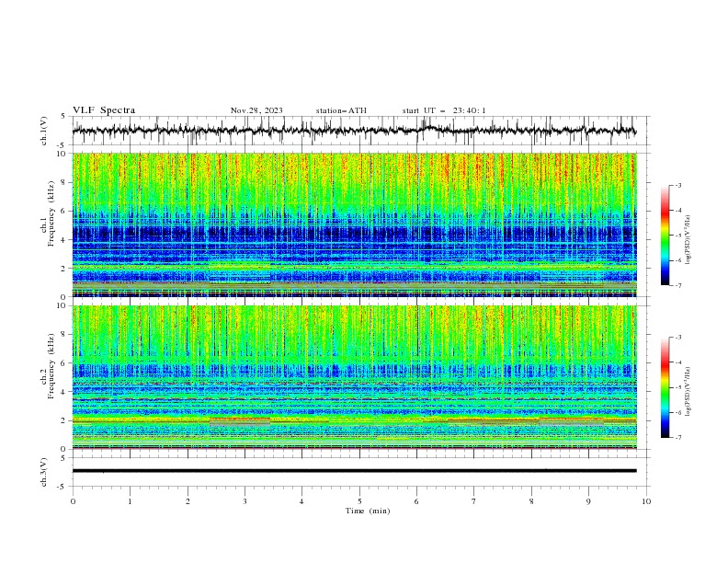Click the ch.2 colorbar "log(PSD)(V²/Hz)" label
Image resolution: width=728 pixels, height=563 pixels.
click(x=688, y=392)
